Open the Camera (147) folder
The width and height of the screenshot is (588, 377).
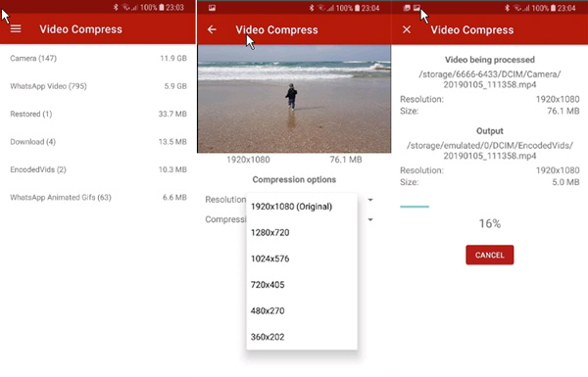pos(98,58)
